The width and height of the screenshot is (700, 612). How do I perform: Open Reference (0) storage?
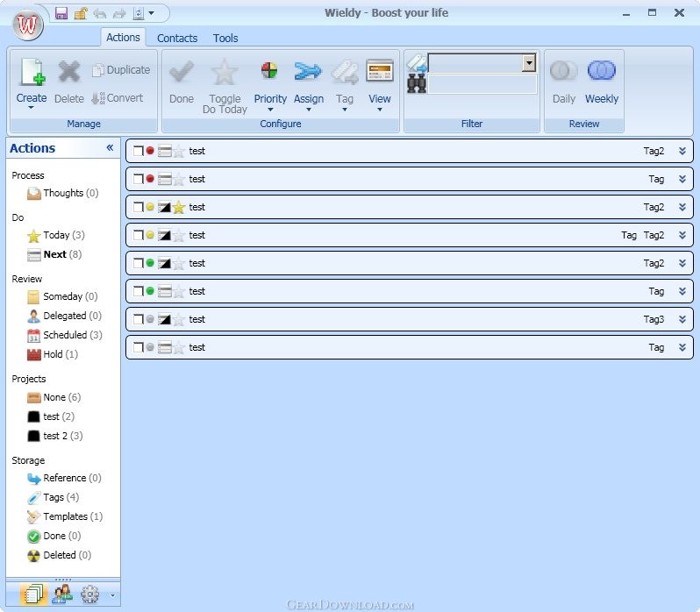(64, 478)
